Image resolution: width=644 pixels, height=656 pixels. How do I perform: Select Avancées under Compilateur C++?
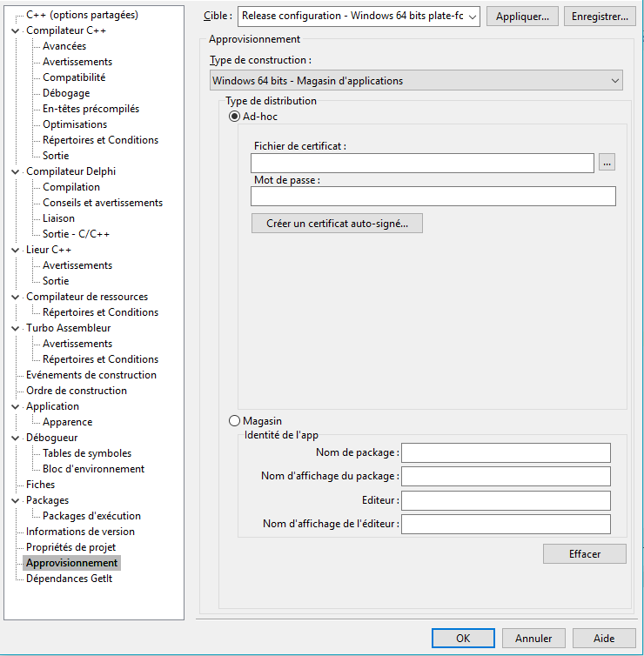[64, 46]
